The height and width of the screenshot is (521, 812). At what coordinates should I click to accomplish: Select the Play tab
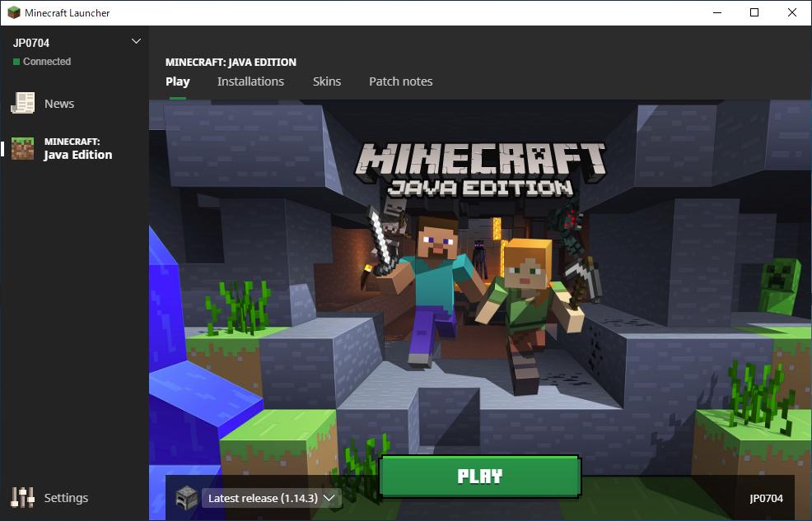click(x=178, y=81)
